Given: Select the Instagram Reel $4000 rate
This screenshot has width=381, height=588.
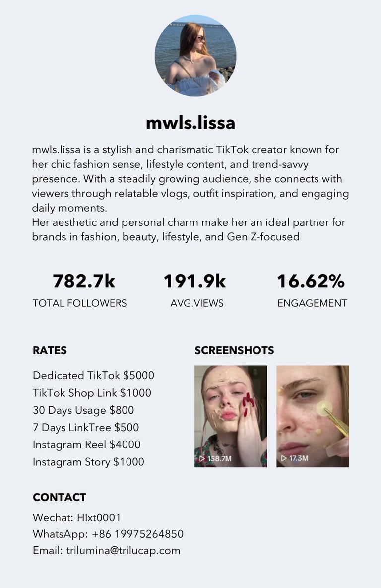Looking at the screenshot, I should pyautogui.click(x=86, y=444).
